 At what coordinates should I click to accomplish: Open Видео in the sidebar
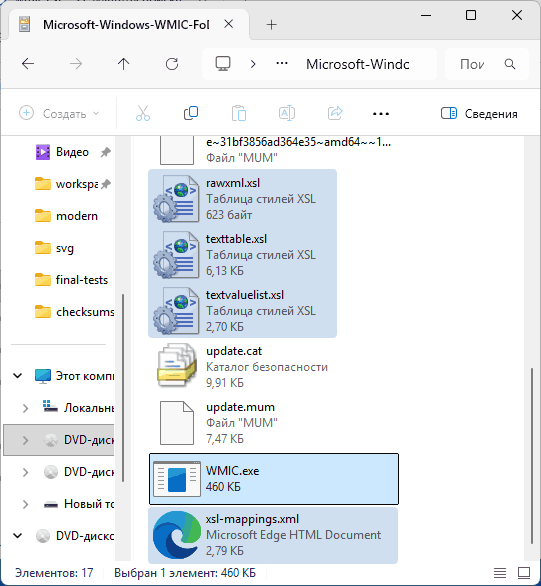click(72, 152)
